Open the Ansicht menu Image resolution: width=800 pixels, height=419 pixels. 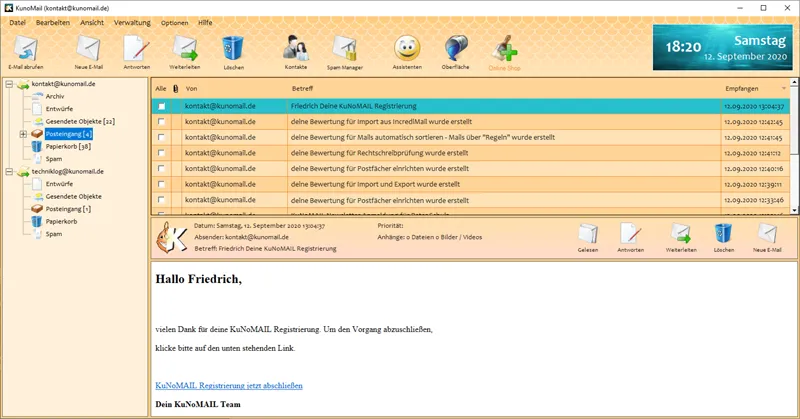92,22
